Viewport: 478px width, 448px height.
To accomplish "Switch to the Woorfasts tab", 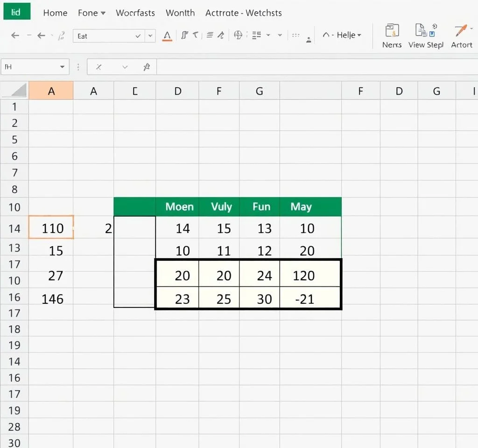I will click(x=135, y=13).
